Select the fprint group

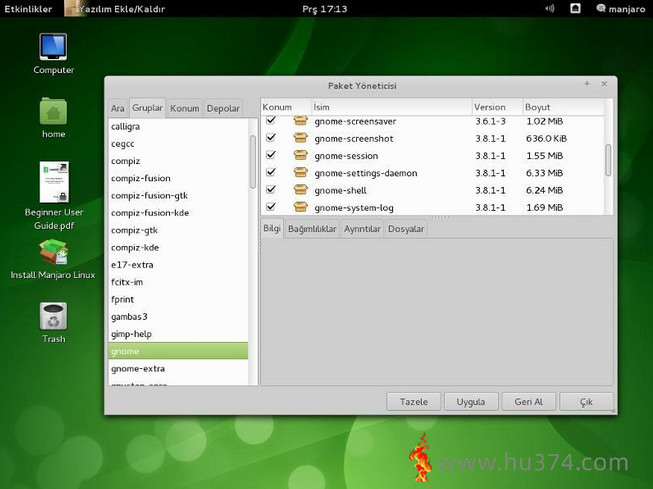[178, 299]
